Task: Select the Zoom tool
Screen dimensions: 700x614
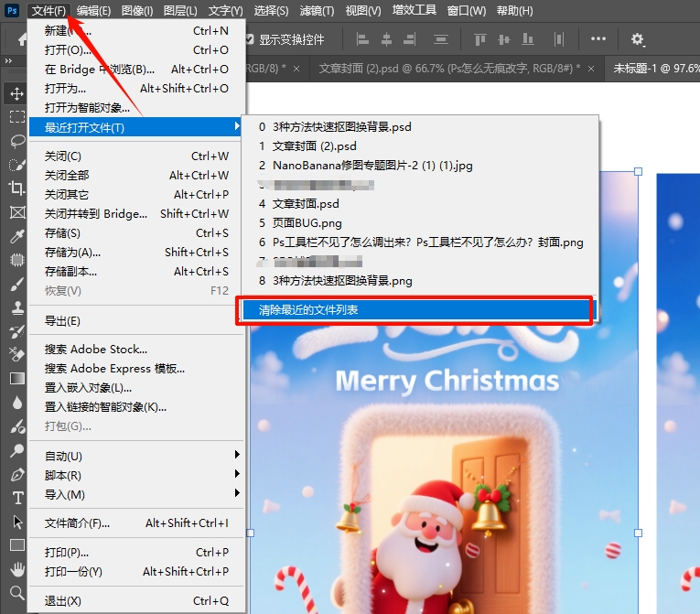Action: 16,593
